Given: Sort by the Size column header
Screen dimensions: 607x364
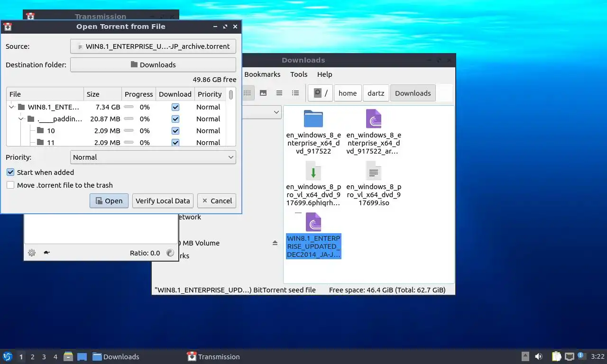Looking at the screenshot, I should click(x=102, y=94).
